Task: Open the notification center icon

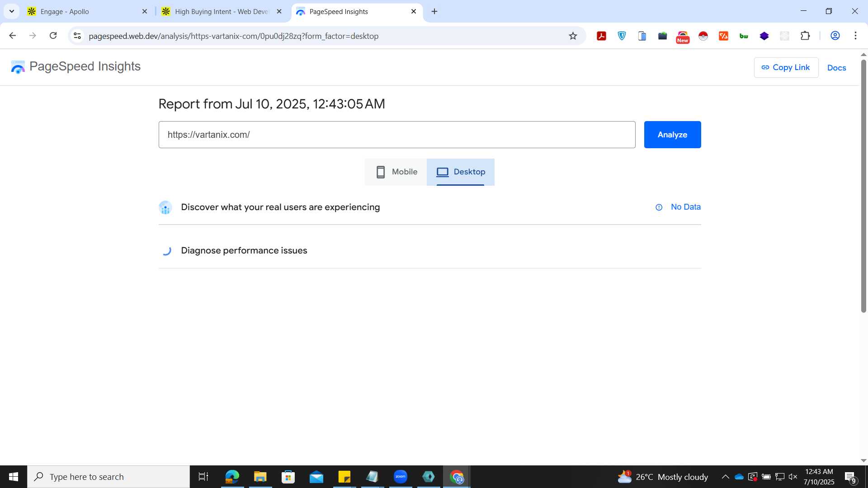Action: (x=850, y=477)
